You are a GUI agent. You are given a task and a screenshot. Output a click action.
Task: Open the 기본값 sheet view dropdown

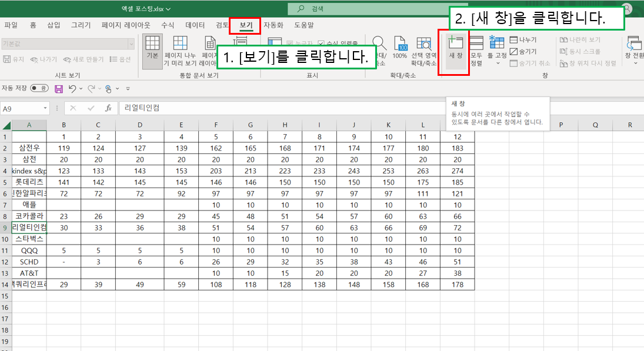point(131,44)
